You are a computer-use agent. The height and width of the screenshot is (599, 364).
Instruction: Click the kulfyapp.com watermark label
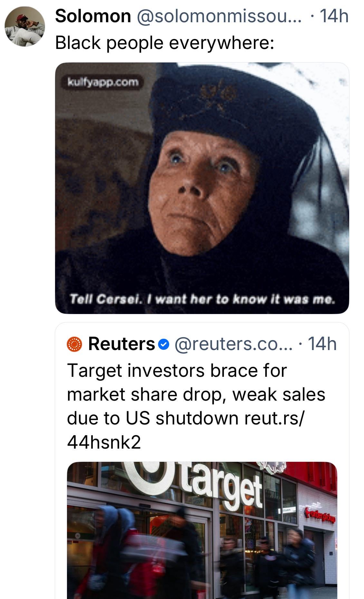tap(103, 82)
